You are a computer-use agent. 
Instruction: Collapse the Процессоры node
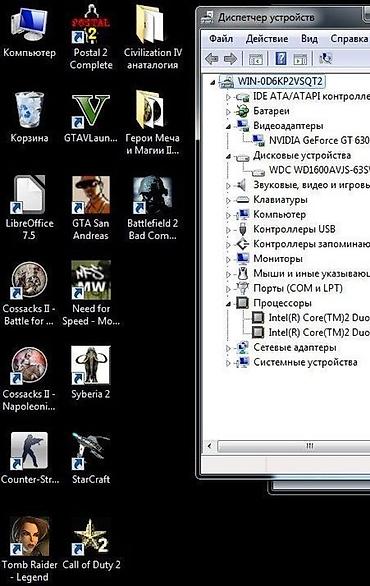[228, 304]
